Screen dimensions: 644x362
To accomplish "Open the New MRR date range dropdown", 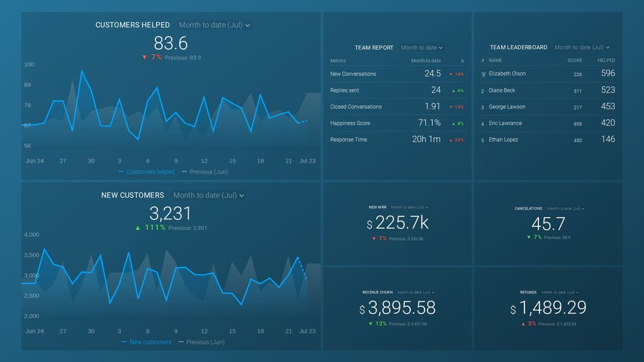I will (409, 207).
